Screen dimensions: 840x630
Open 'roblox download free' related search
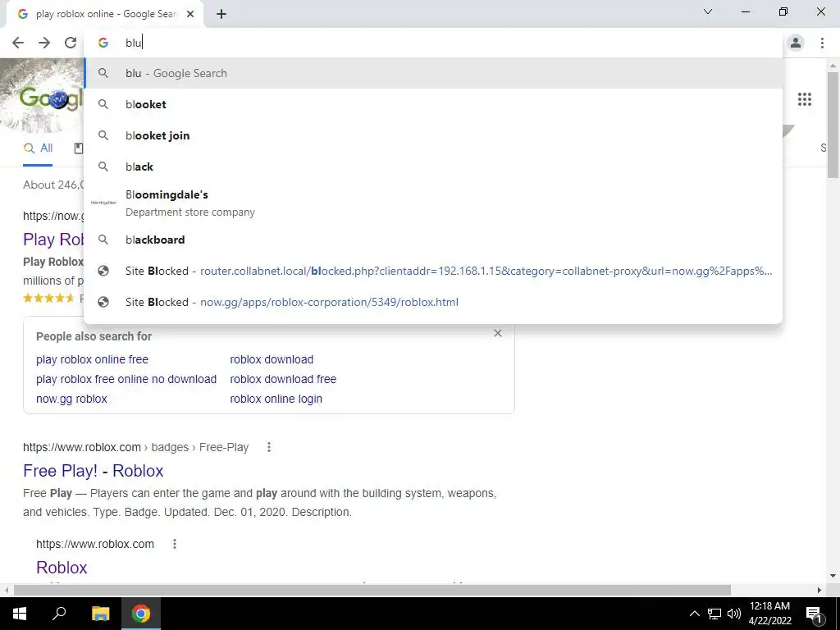point(283,379)
